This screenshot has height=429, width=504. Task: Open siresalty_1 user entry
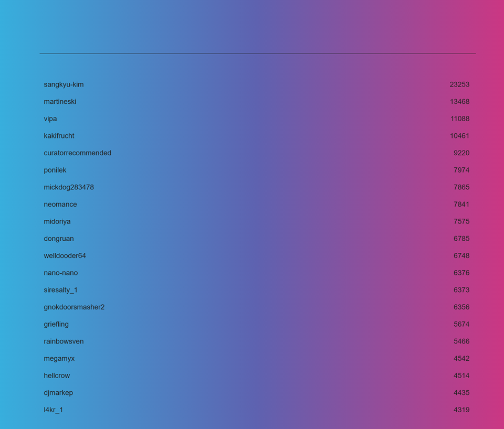tap(60, 290)
